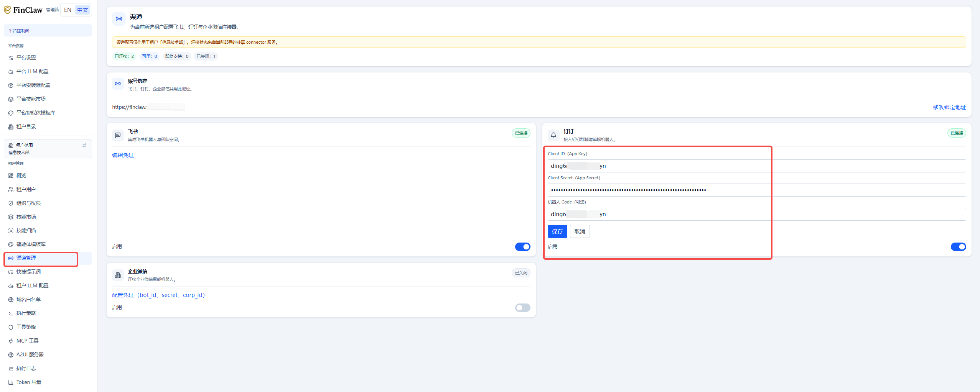Click the grid icon beside 概览
This screenshot has width=980, height=392.
point(11,175)
